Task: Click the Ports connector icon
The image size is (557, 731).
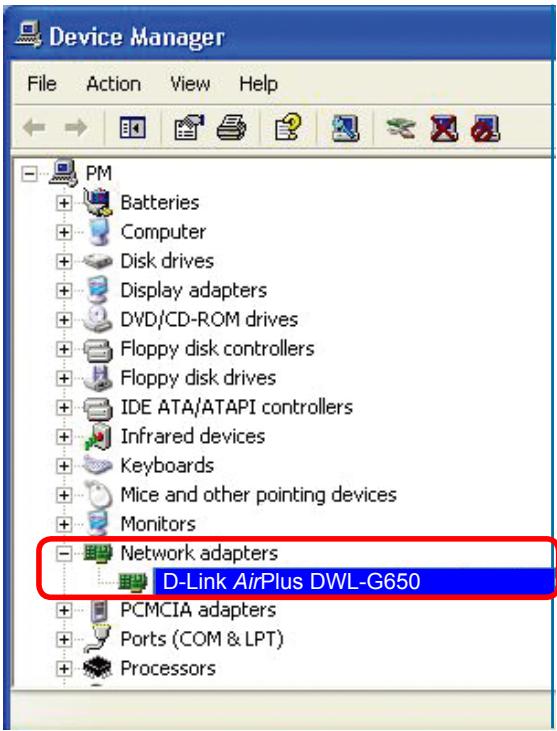Action: coord(98,639)
